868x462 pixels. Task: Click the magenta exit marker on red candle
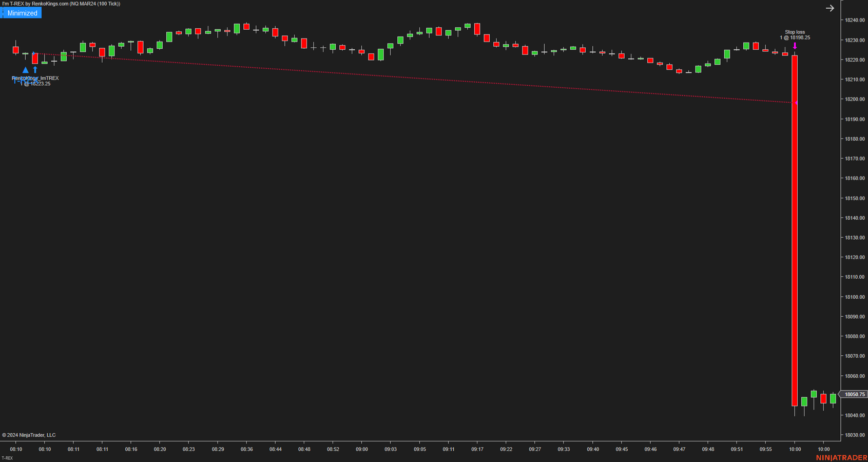tap(796, 103)
